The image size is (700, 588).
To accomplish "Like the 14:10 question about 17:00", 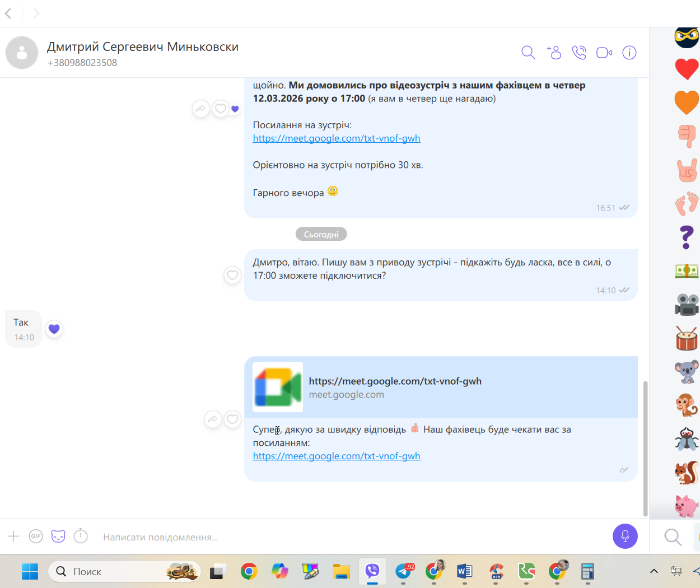I will click(x=232, y=275).
